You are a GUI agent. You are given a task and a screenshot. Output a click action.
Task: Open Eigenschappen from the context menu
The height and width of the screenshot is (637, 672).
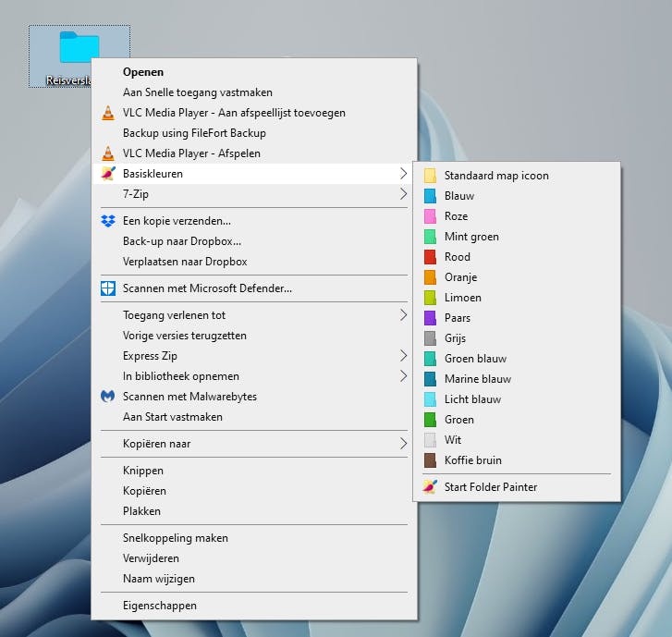(254, 606)
